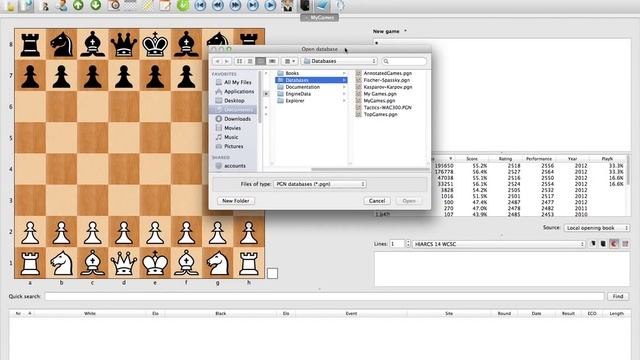Click the suited man toolbar icon
Image resolution: width=640 pixels, height=360 pixels.
[288, 5]
